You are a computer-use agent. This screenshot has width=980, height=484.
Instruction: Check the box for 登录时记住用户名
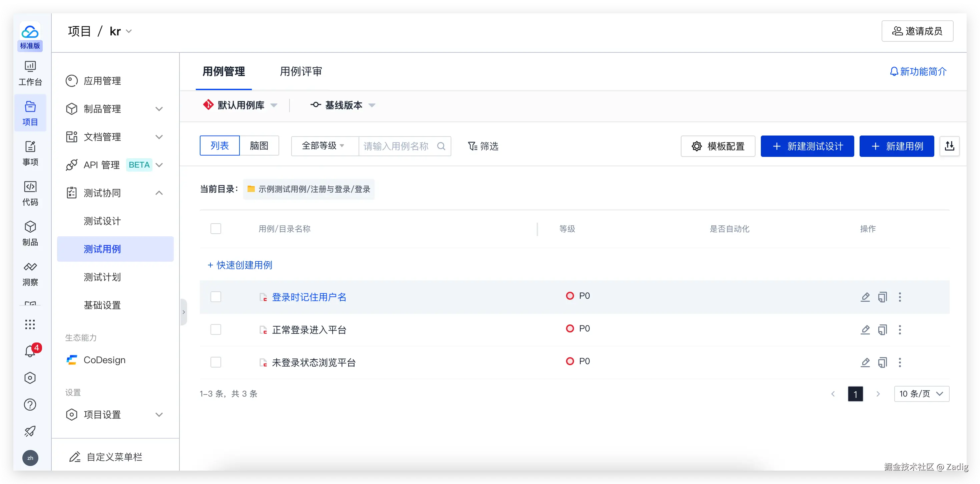pyautogui.click(x=216, y=297)
